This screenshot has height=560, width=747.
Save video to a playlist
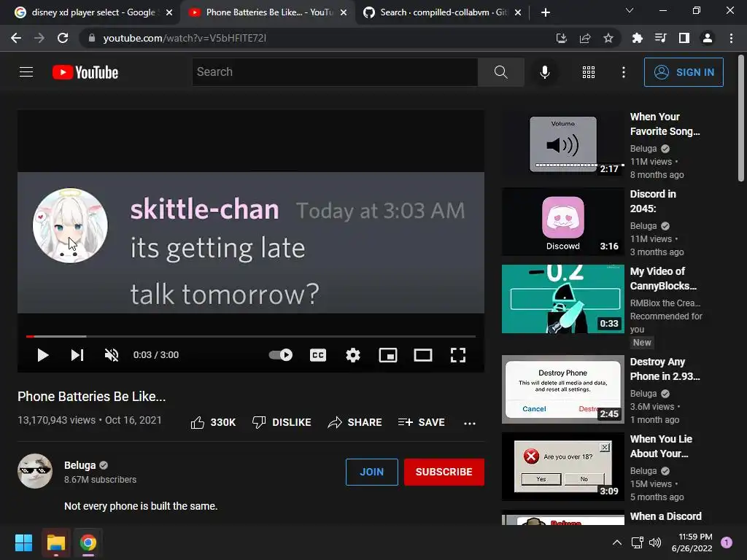[421, 422]
